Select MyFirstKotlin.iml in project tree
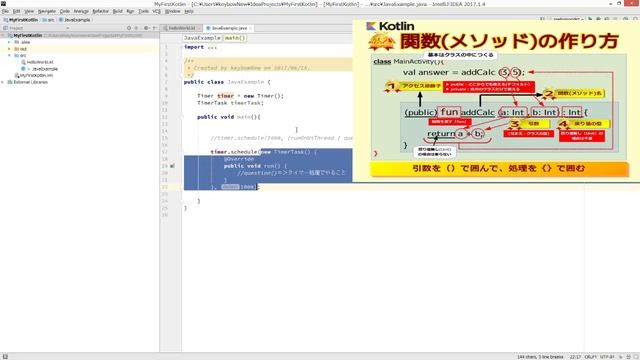Screen dimensions: 640x360 pos(33,76)
